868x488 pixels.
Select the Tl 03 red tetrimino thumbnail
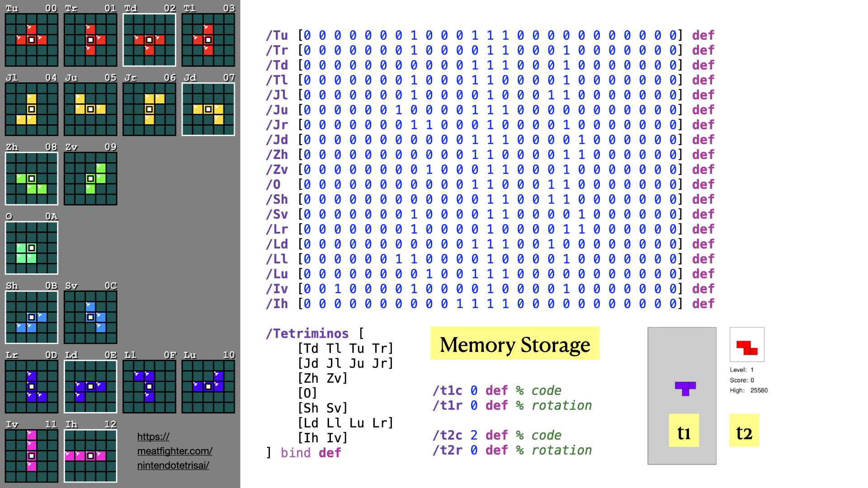point(208,40)
